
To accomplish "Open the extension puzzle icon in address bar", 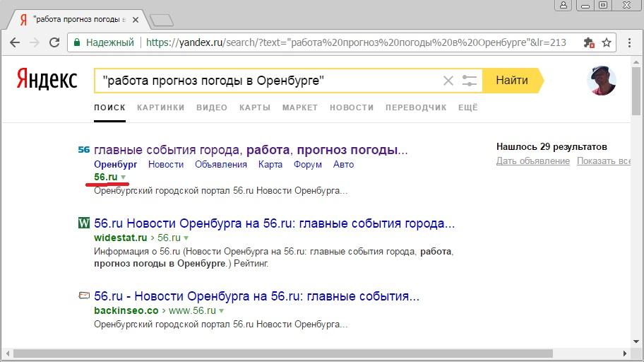I will pos(589,42).
